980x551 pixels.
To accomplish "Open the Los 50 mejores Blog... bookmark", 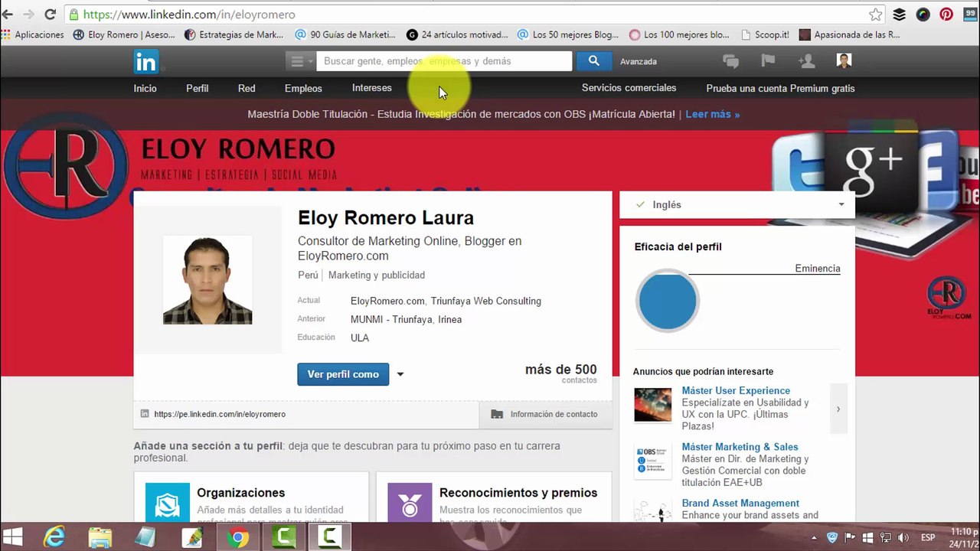I will [568, 34].
